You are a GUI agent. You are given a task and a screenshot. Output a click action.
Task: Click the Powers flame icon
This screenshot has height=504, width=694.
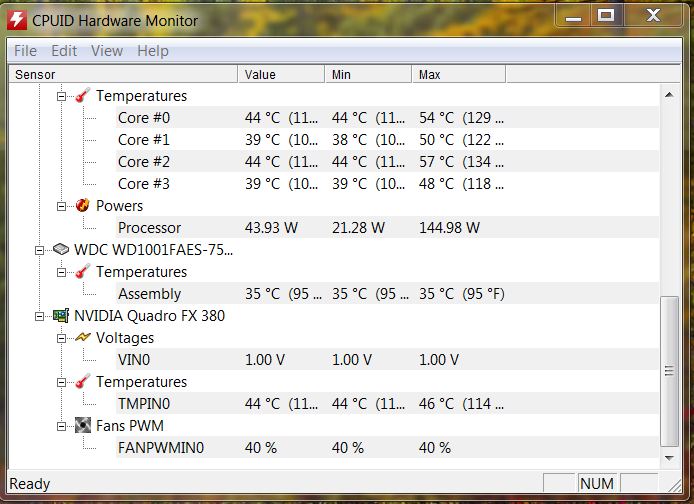(82, 205)
